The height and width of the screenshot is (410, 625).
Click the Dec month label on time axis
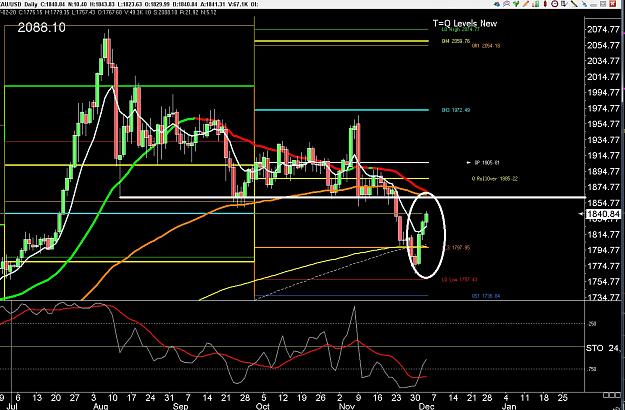pyautogui.click(x=426, y=406)
